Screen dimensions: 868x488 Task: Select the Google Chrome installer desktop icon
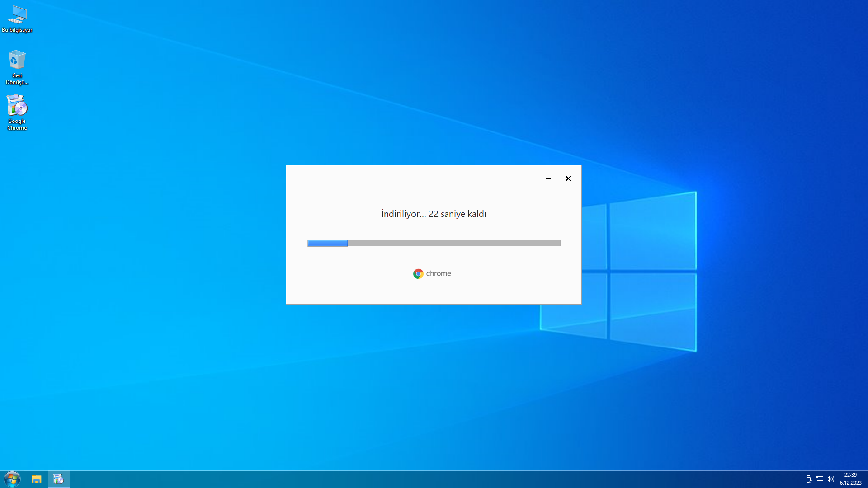(17, 113)
